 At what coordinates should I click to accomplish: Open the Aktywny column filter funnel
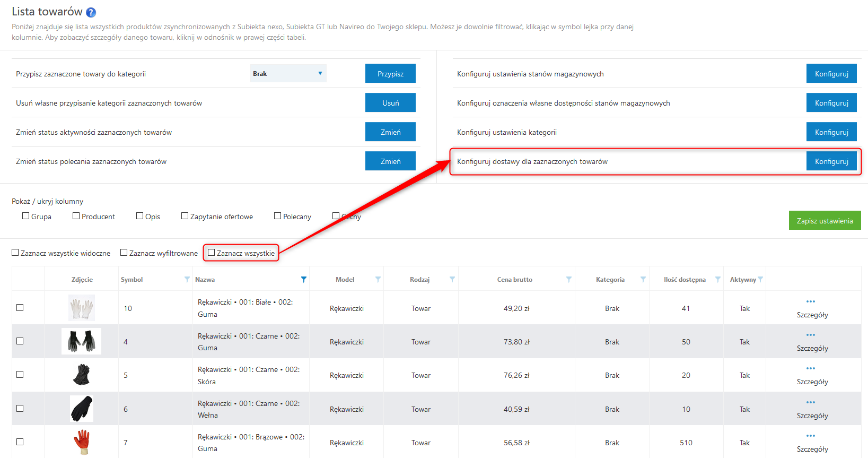tap(760, 280)
